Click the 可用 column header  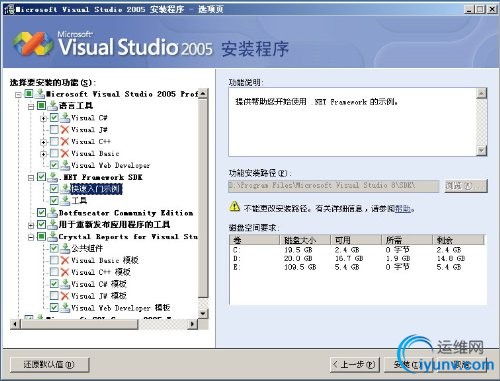[356, 240]
